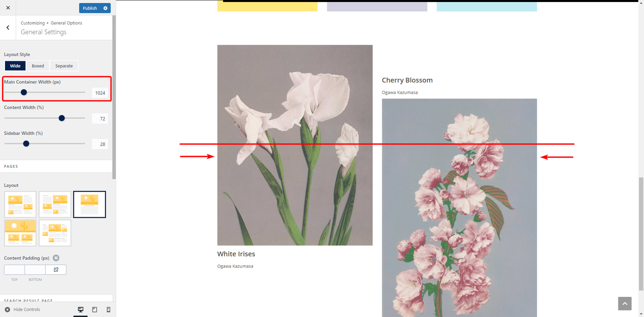Click the Content Padding TOP input

(x=14, y=270)
